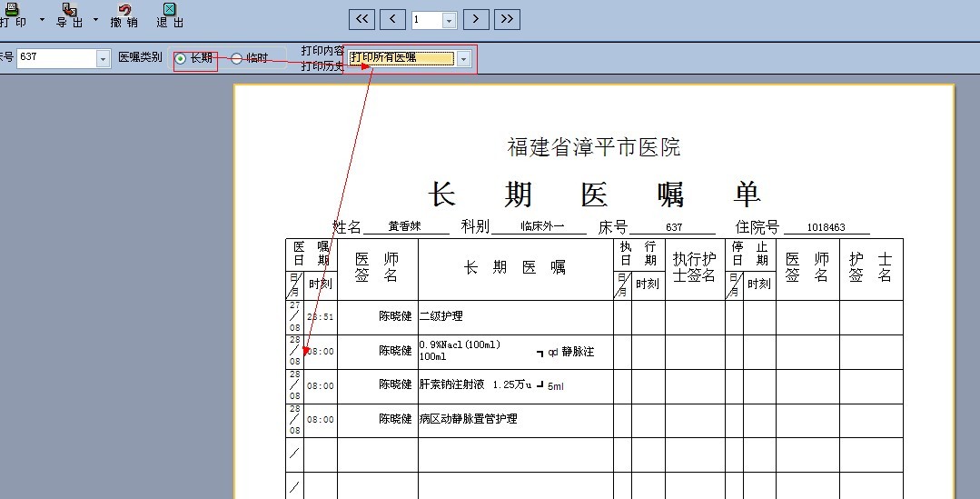Click the 长期医嘱 column header
The height and width of the screenshot is (499, 980).
515,267
